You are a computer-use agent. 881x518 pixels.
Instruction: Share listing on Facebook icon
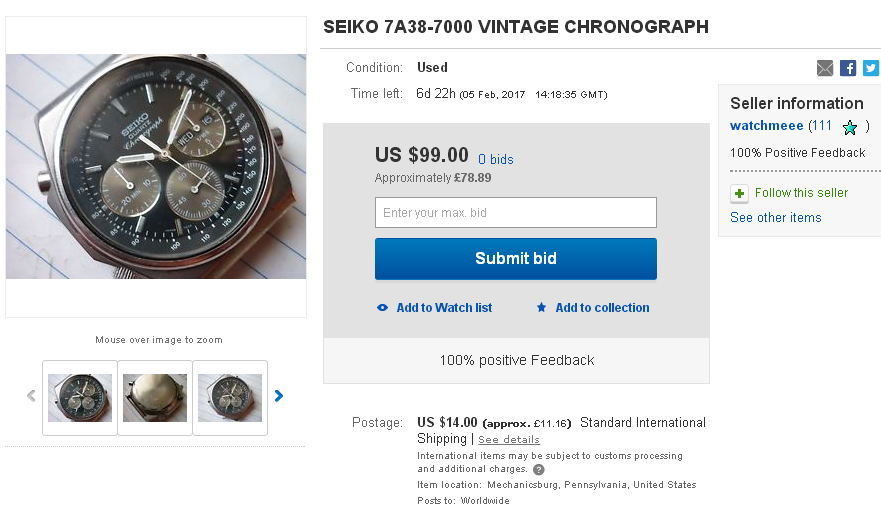coord(848,68)
